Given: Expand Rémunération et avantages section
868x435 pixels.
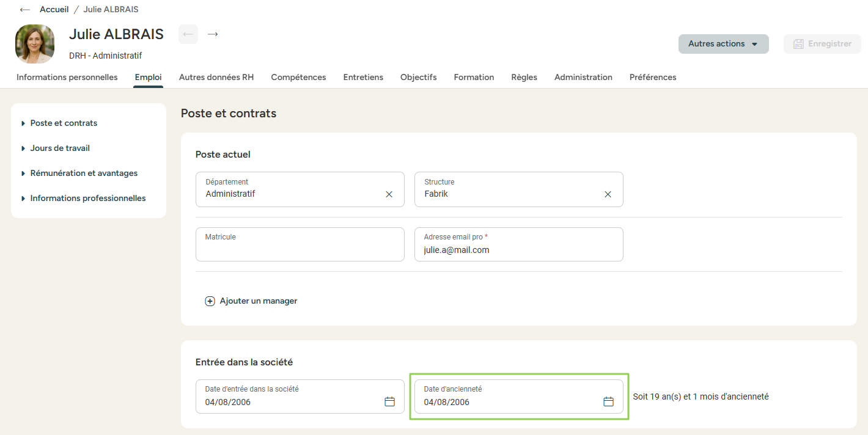Looking at the screenshot, I should 84,173.
